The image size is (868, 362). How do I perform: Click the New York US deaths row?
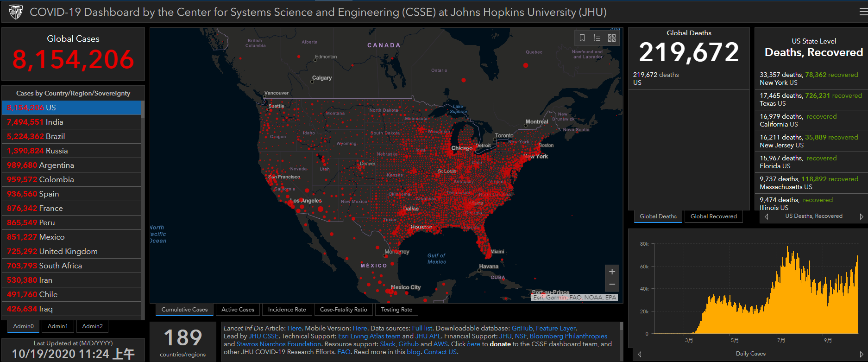point(811,79)
